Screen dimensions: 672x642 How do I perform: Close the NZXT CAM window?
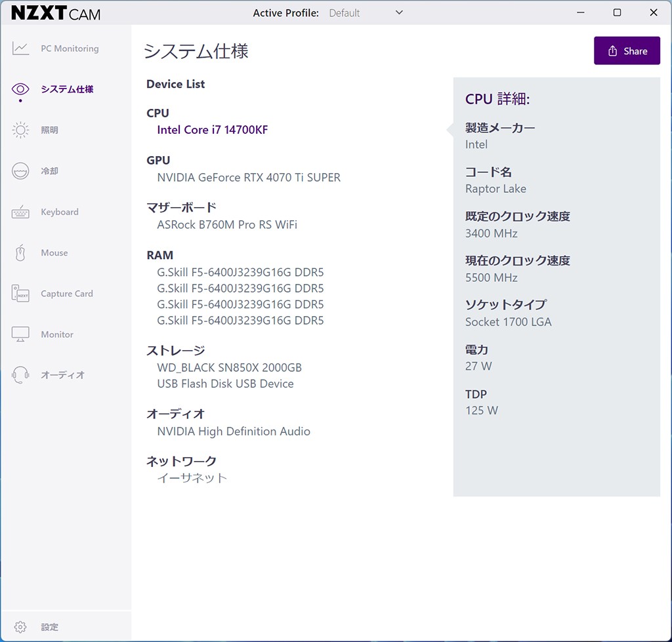point(654,12)
